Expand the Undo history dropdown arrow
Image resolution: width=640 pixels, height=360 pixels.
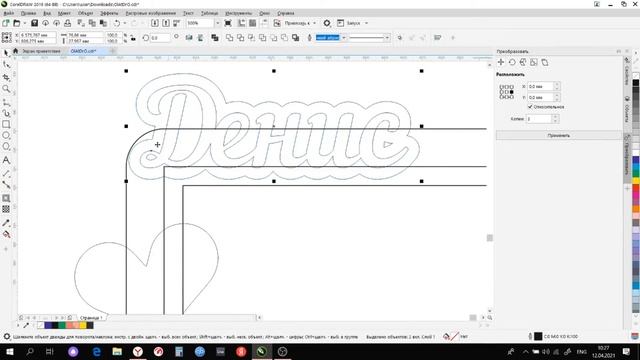[124, 23]
